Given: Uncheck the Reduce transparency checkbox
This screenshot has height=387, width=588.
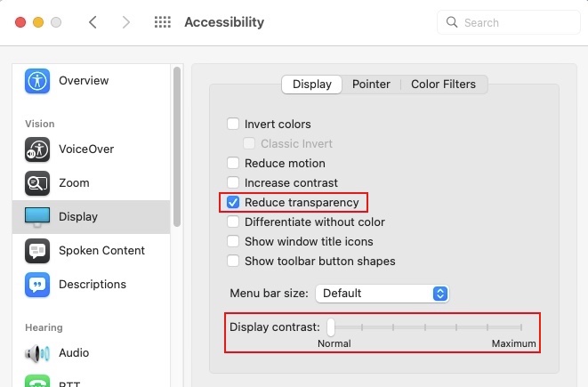Looking at the screenshot, I should (233, 203).
